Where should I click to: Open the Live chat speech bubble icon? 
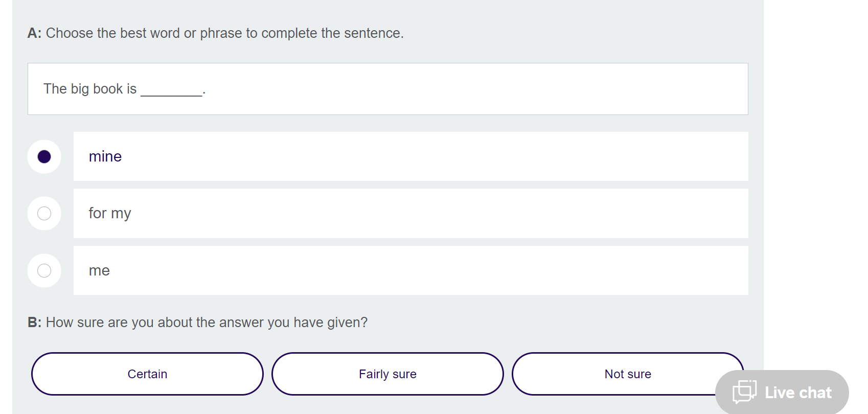[744, 392]
